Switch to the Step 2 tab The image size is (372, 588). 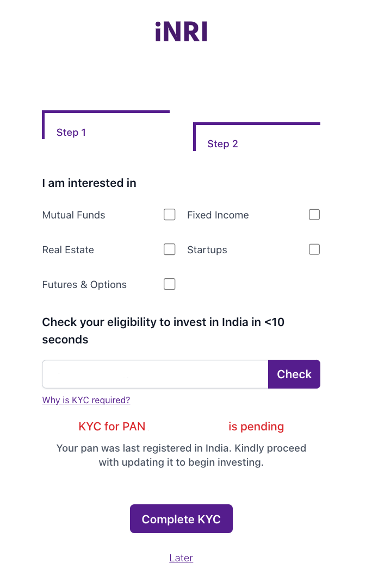coord(222,143)
